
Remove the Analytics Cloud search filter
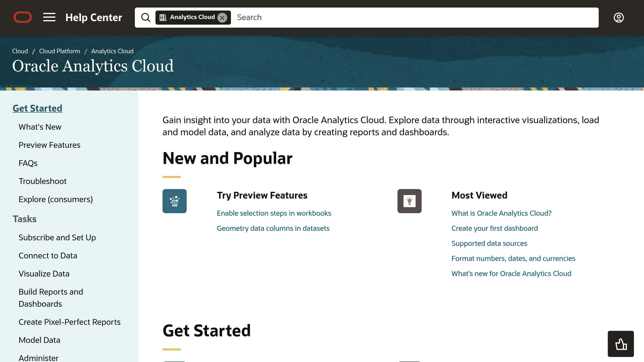(222, 18)
